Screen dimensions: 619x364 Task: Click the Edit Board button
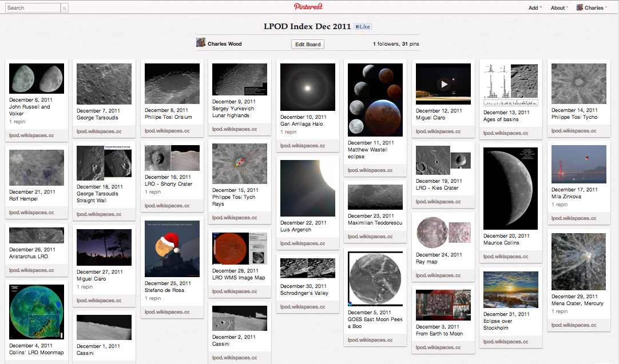tap(308, 44)
